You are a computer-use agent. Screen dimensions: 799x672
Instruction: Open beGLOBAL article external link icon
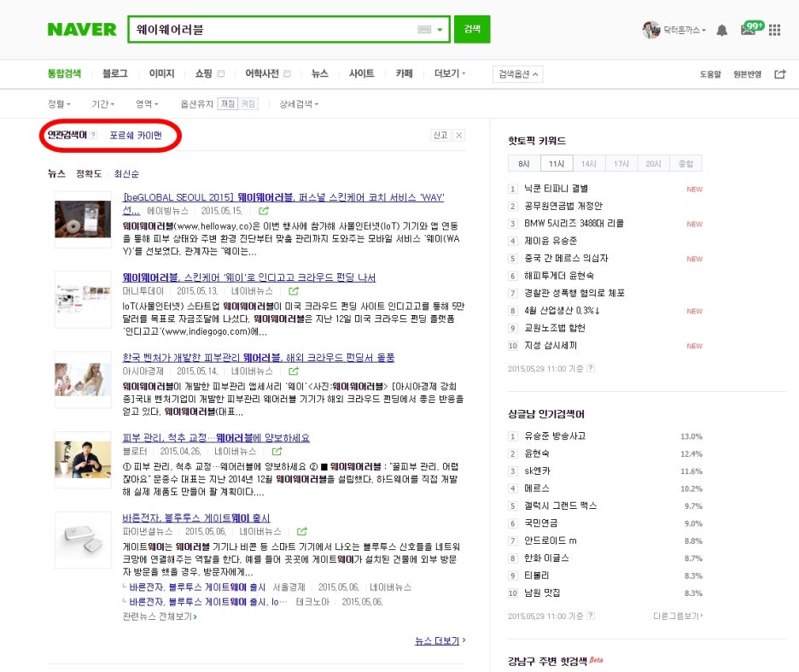pyautogui.click(x=264, y=211)
